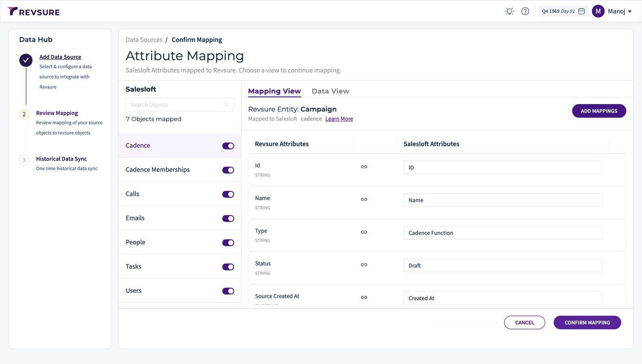The width and height of the screenshot is (642, 364).
Task: Focus the Search Objects field
Action: click(180, 105)
